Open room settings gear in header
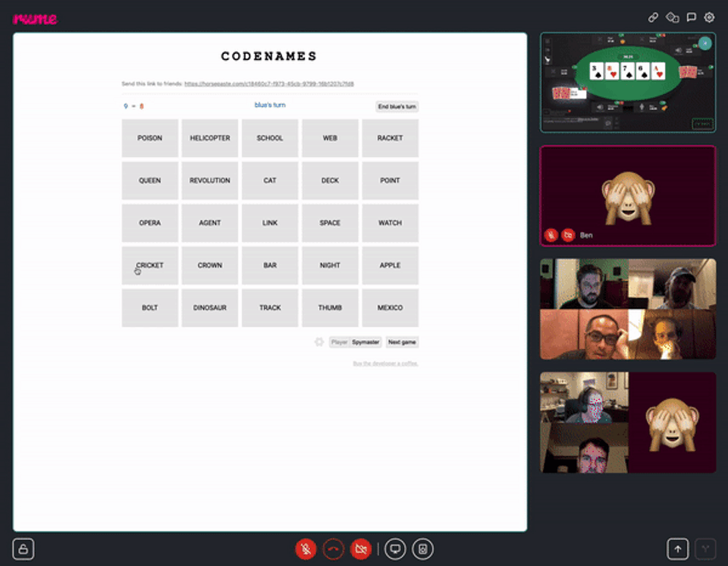728x566 pixels. (709, 17)
